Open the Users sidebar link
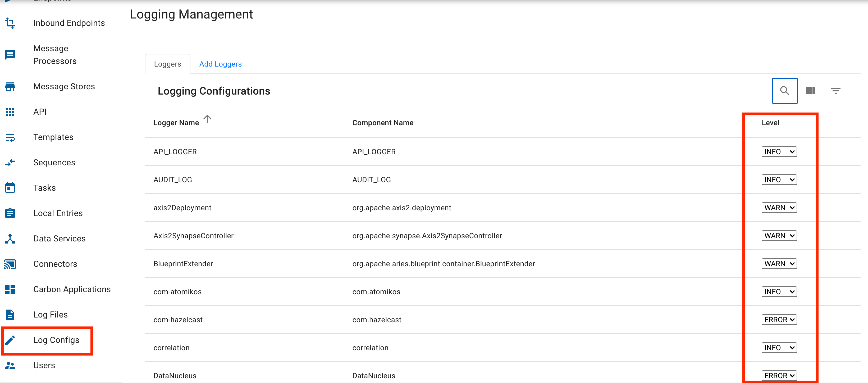 click(x=44, y=366)
